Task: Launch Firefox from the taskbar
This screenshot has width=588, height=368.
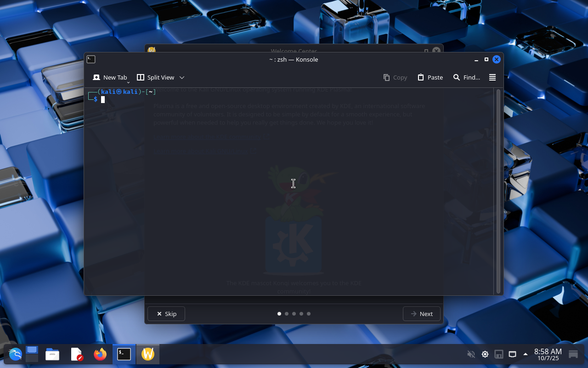Action: point(100,354)
